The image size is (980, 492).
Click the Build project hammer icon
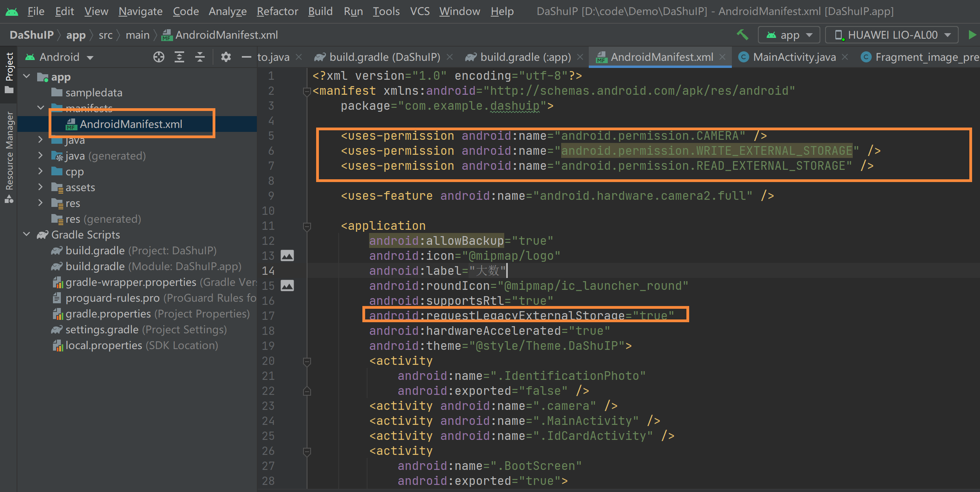point(743,35)
